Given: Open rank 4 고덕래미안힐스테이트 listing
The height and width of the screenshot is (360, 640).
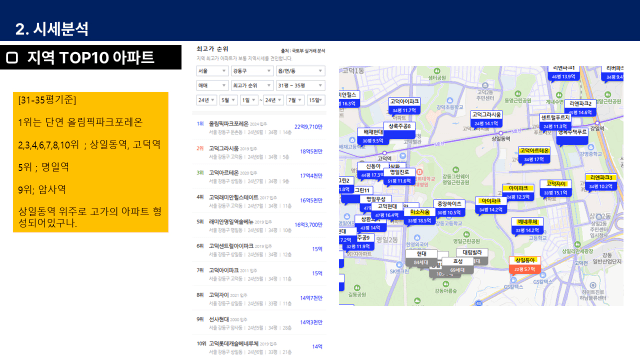Looking at the screenshot, I should (260, 201).
